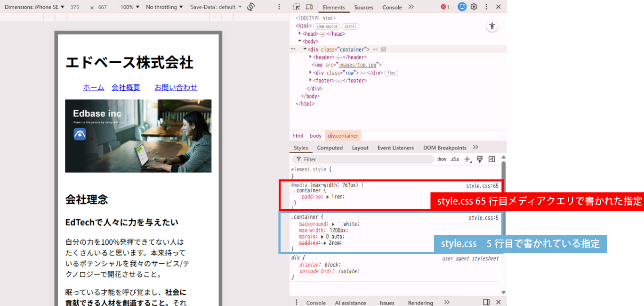Click the red error count indicator
The width and height of the screenshot is (644, 306).
445,7
